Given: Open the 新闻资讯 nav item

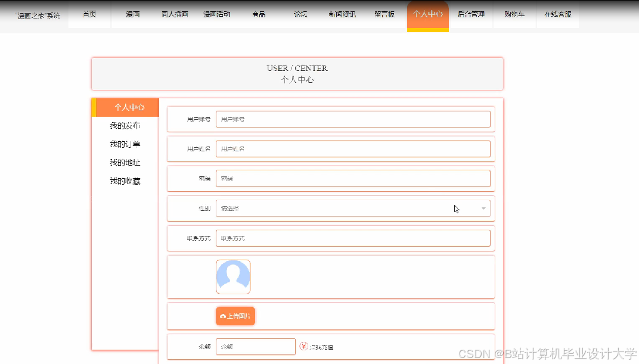Looking at the screenshot, I should (x=342, y=14).
